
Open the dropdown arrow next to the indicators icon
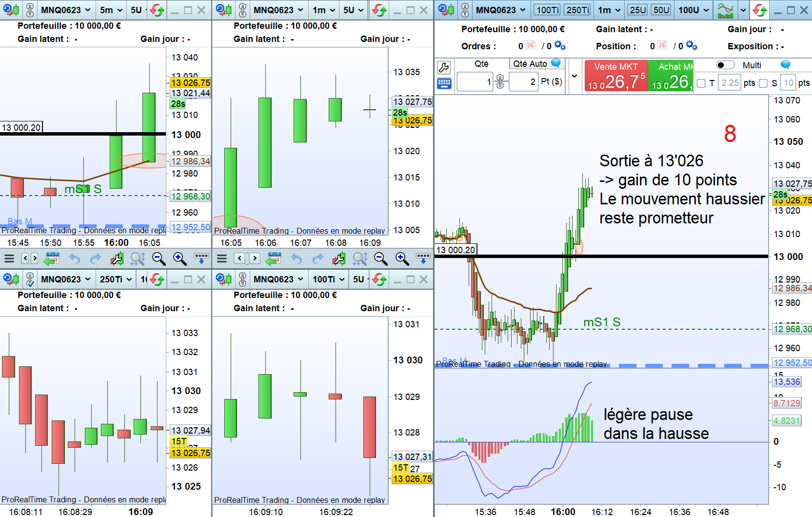pyautogui.click(x=743, y=10)
